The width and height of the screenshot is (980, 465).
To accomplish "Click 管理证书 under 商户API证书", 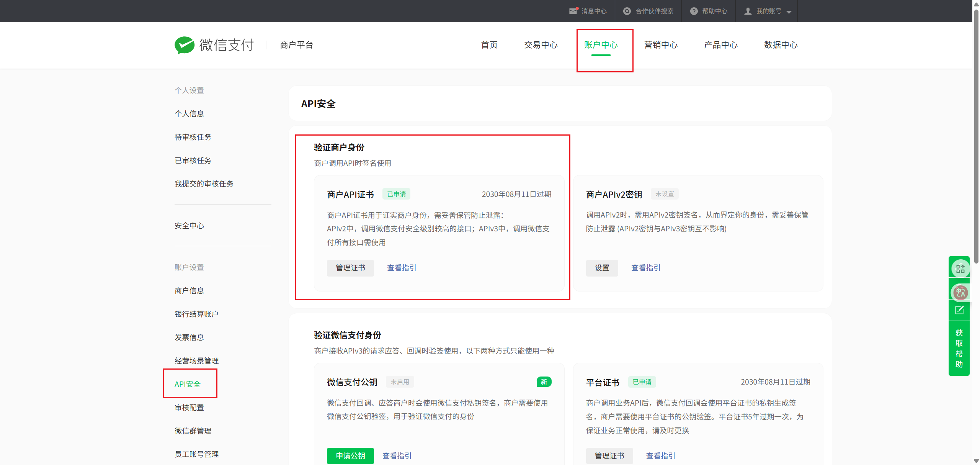I will (350, 268).
